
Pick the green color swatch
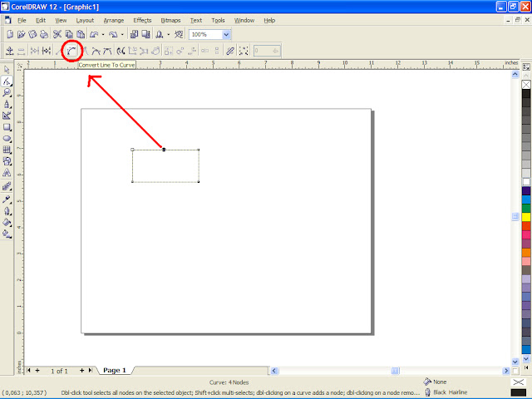526,208
